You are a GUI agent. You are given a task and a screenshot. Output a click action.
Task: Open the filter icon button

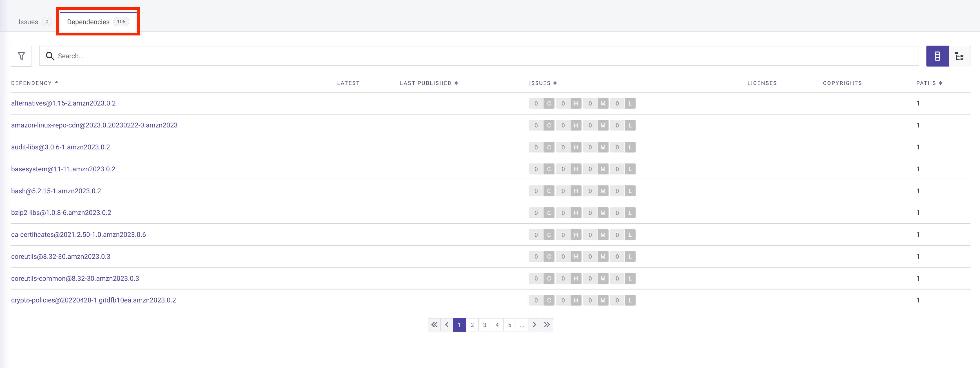point(21,56)
